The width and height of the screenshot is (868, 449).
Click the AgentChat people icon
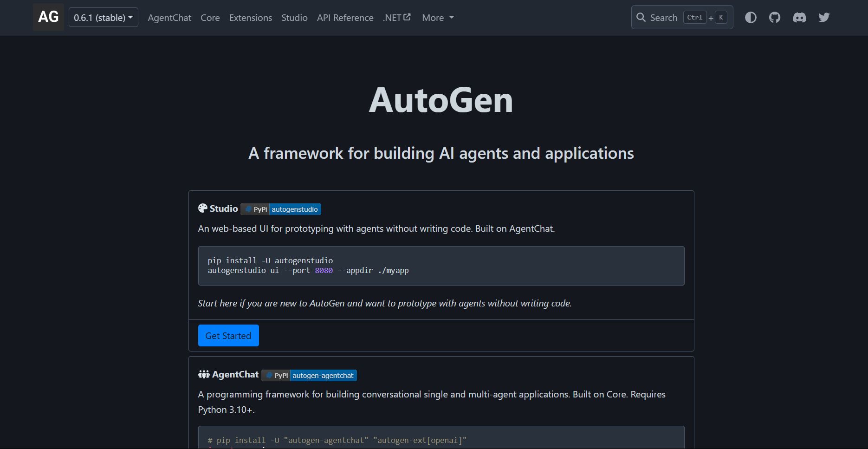[204, 374]
